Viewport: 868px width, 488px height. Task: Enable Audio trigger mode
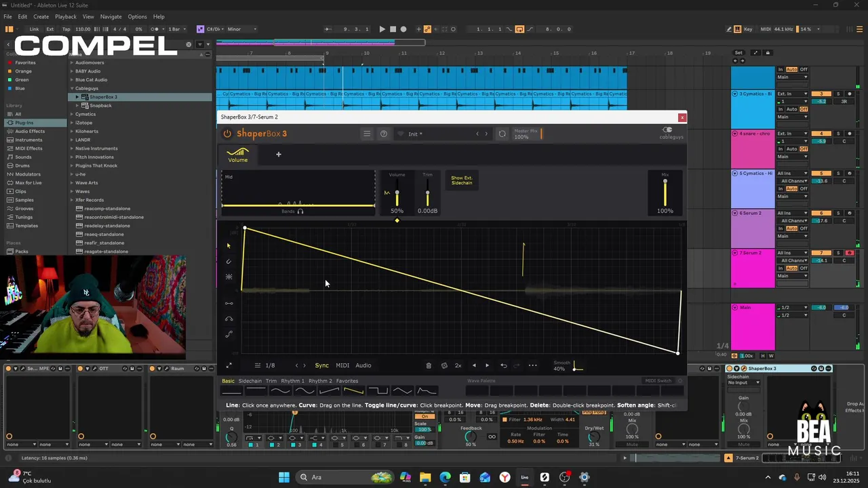point(363,365)
